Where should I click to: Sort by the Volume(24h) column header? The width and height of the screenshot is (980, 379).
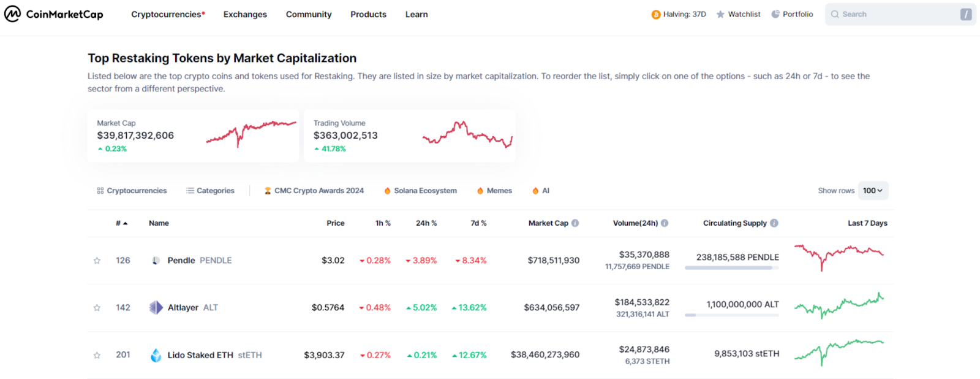click(x=635, y=223)
